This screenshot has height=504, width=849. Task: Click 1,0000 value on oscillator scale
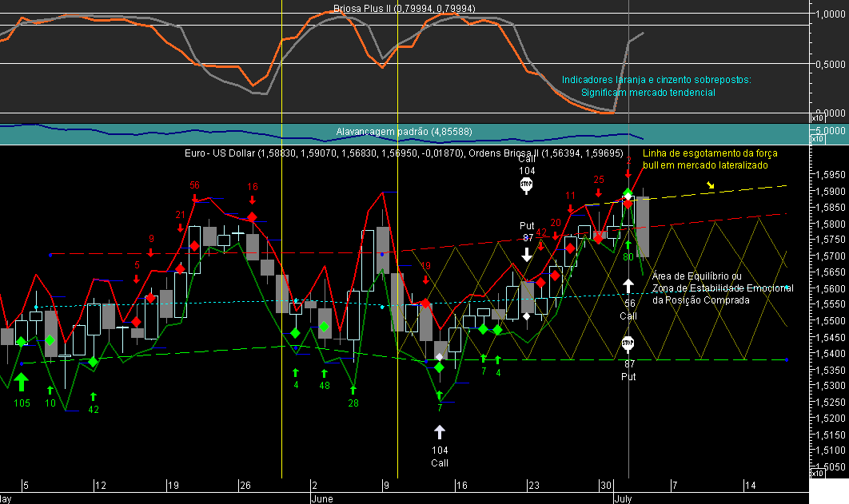coord(831,14)
